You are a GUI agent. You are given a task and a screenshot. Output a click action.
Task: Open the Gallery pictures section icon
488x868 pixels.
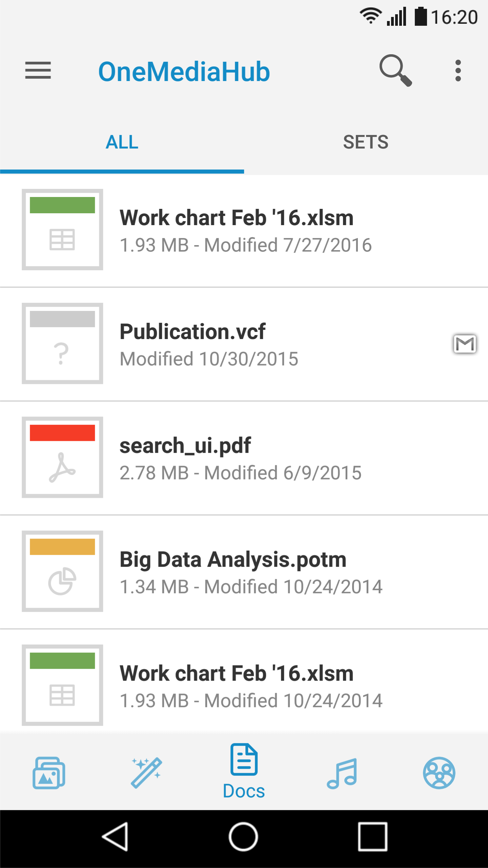[49, 773]
